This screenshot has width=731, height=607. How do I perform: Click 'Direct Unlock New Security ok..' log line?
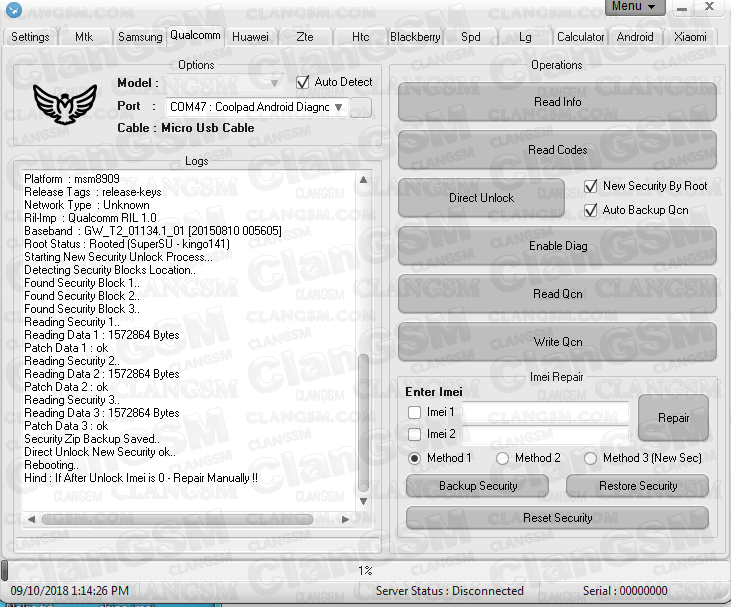(x=100, y=452)
